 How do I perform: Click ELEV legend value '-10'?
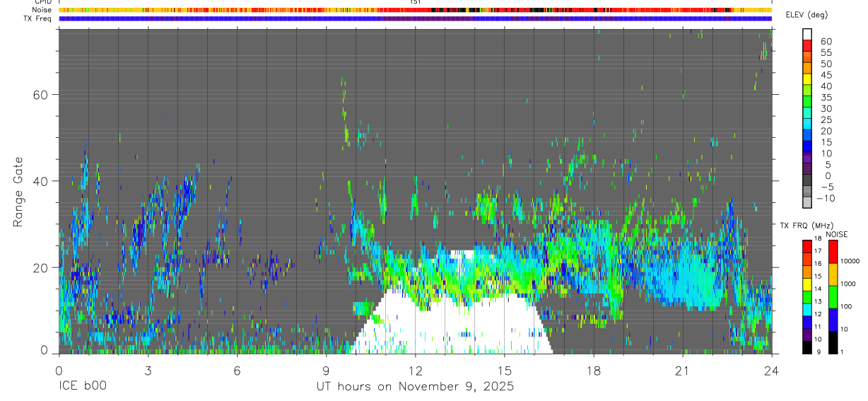827,198
